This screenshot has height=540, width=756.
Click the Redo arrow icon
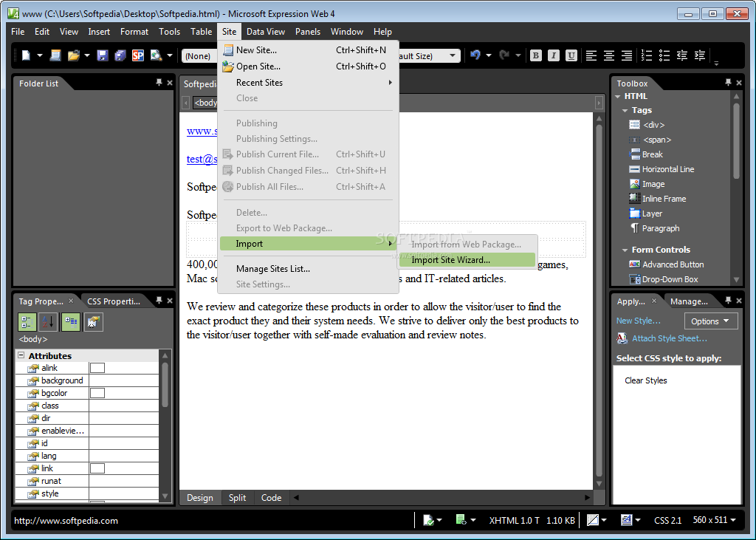pyautogui.click(x=504, y=55)
